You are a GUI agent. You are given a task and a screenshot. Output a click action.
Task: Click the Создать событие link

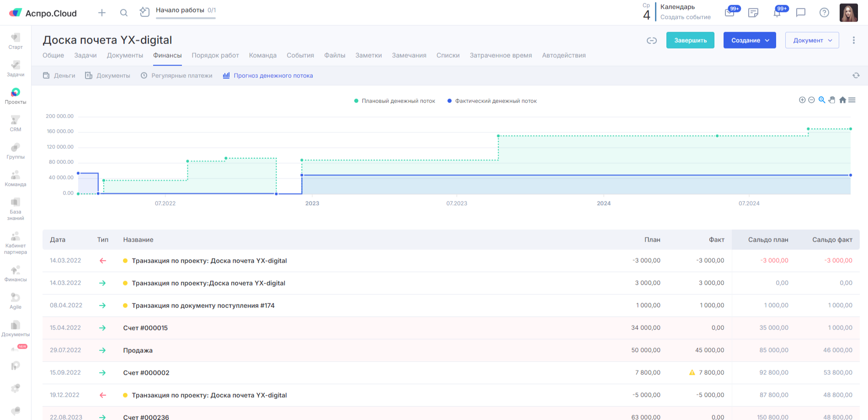[x=685, y=17]
